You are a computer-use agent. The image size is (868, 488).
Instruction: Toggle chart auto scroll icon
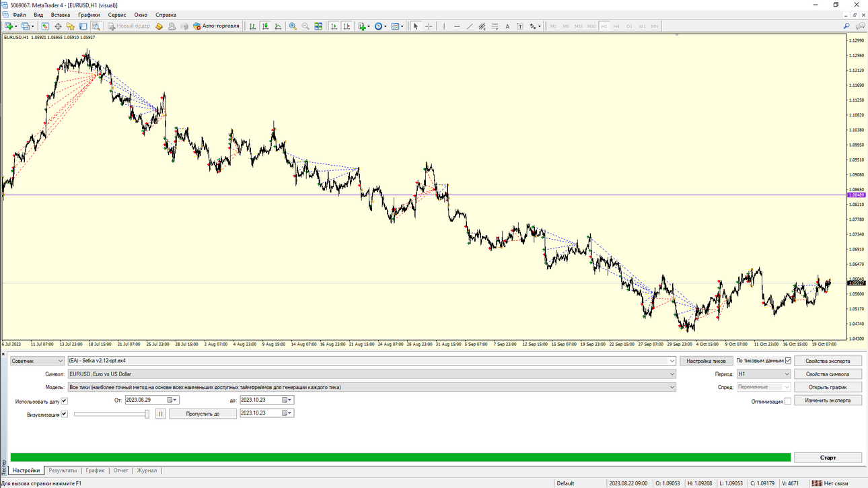(x=334, y=26)
